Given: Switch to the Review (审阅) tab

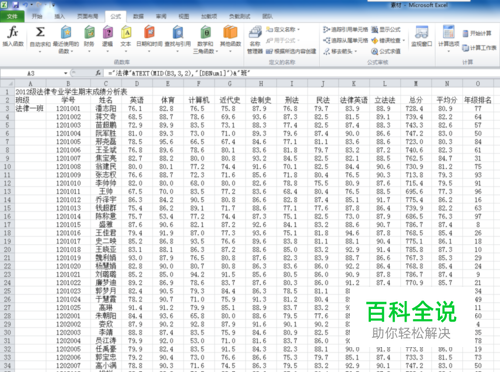Looking at the screenshot, I should pyautogui.click(x=161, y=16).
